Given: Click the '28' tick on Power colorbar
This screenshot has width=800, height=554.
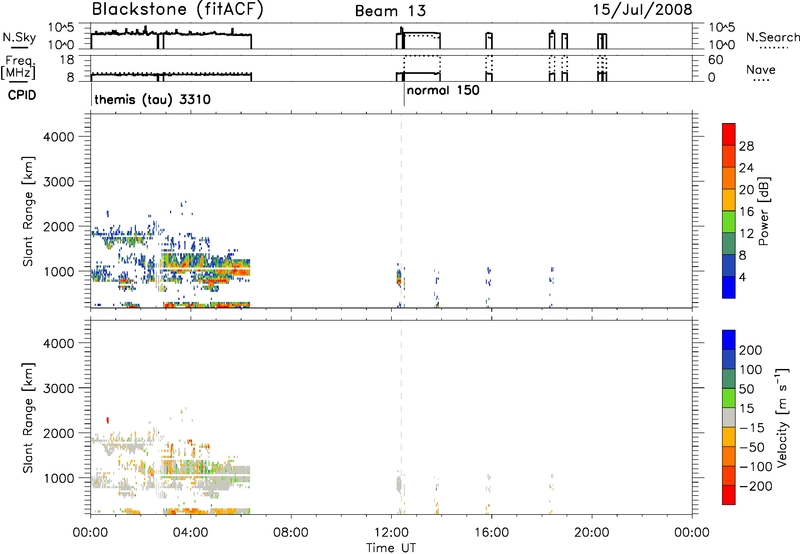Looking at the screenshot, I should click(746, 146).
